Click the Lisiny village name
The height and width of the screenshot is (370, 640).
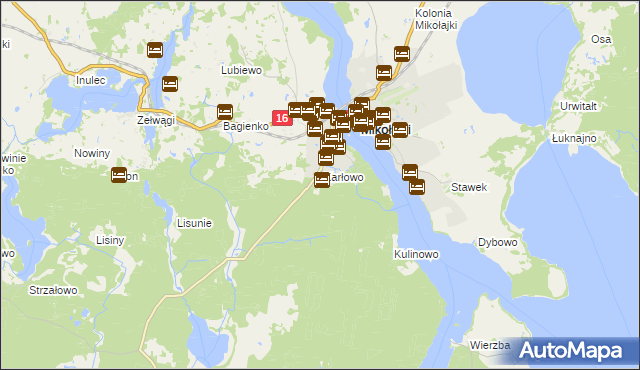point(110,240)
